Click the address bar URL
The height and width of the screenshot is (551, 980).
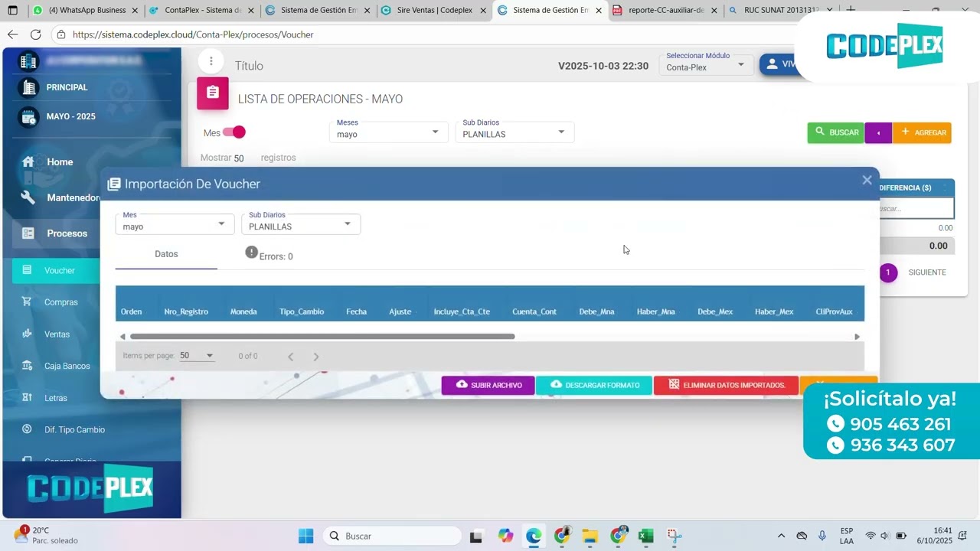(x=193, y=34)
